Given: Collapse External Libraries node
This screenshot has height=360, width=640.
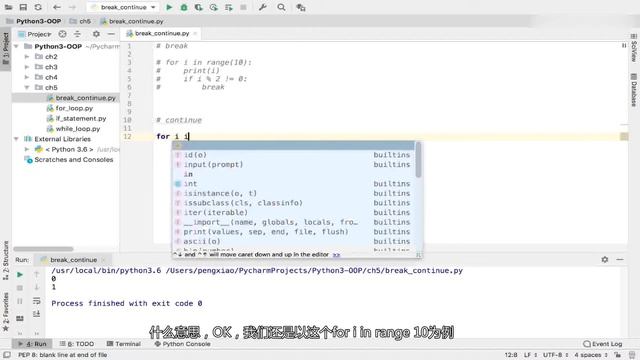Looking at the screenshot, I should pyautogui.click(x=16, y=139).
